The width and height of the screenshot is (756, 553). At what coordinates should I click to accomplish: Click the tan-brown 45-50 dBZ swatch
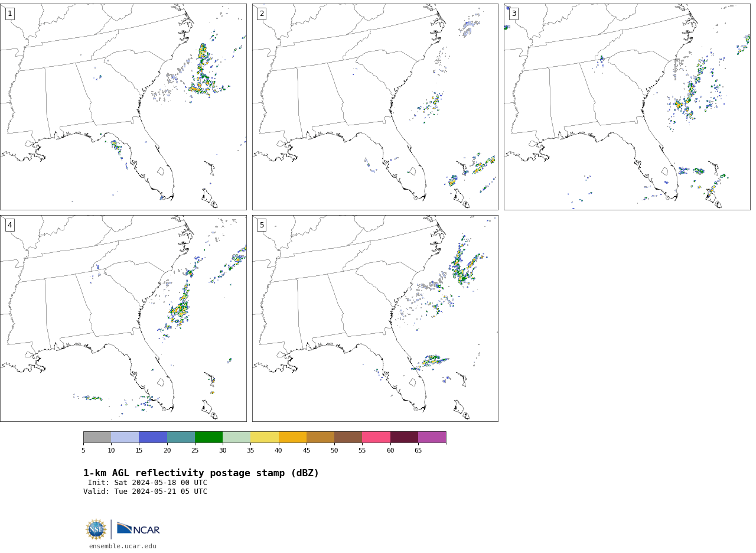320,437
